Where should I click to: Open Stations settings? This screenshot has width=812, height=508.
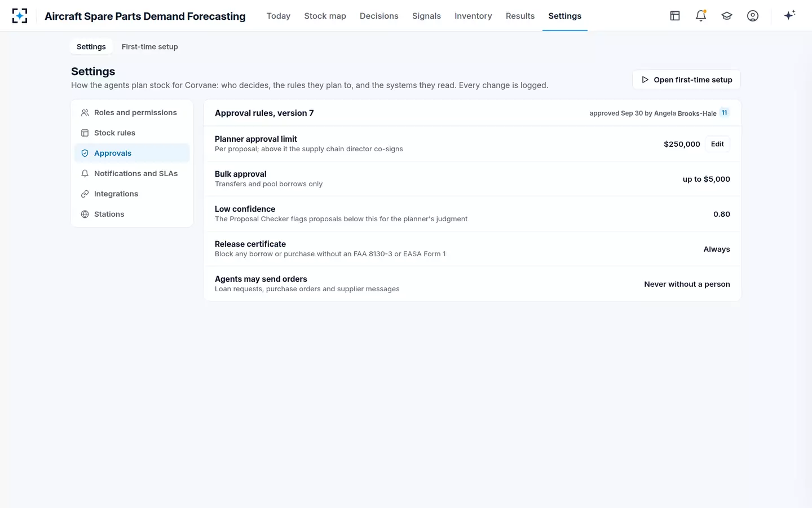(132, 214)
